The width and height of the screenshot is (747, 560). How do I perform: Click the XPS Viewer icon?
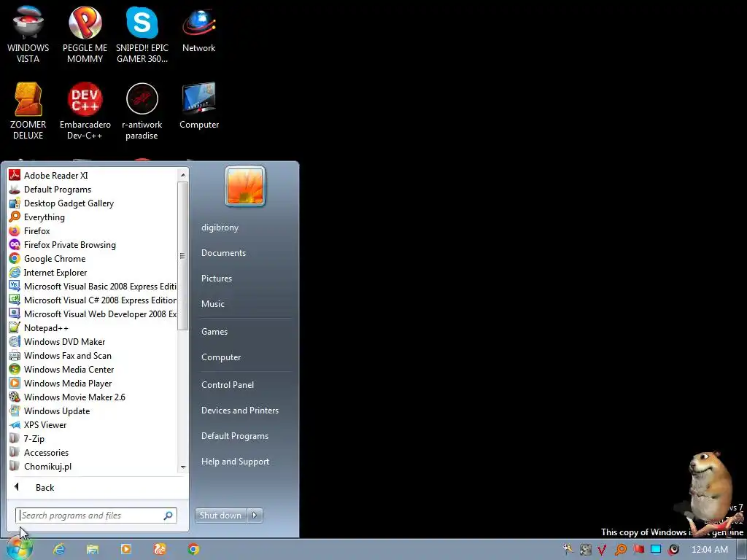click(15, 424)
